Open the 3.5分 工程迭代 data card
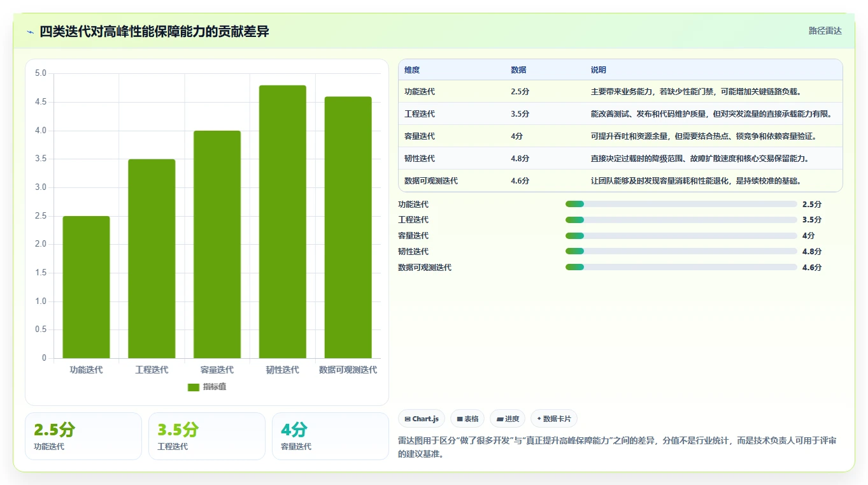 207,436
